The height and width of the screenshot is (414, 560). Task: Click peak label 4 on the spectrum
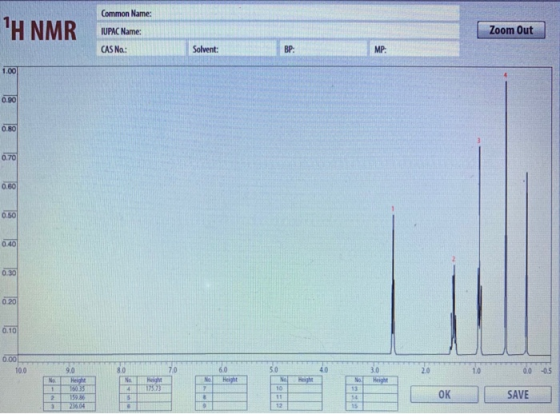pyautogui.click(x=505, y=75)
